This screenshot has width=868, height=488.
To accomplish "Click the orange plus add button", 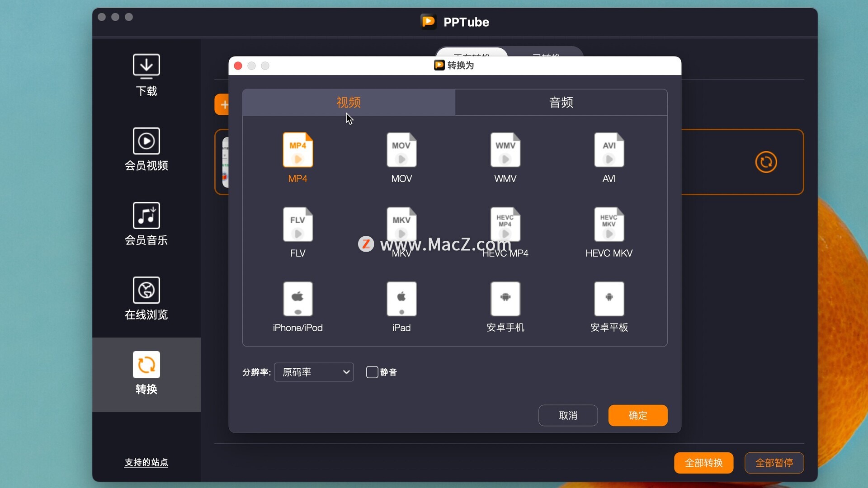I will pos(222,104).
